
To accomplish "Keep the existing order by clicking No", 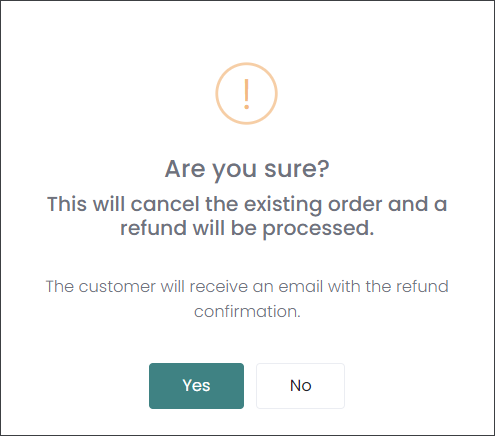I will tap(300, 386).
